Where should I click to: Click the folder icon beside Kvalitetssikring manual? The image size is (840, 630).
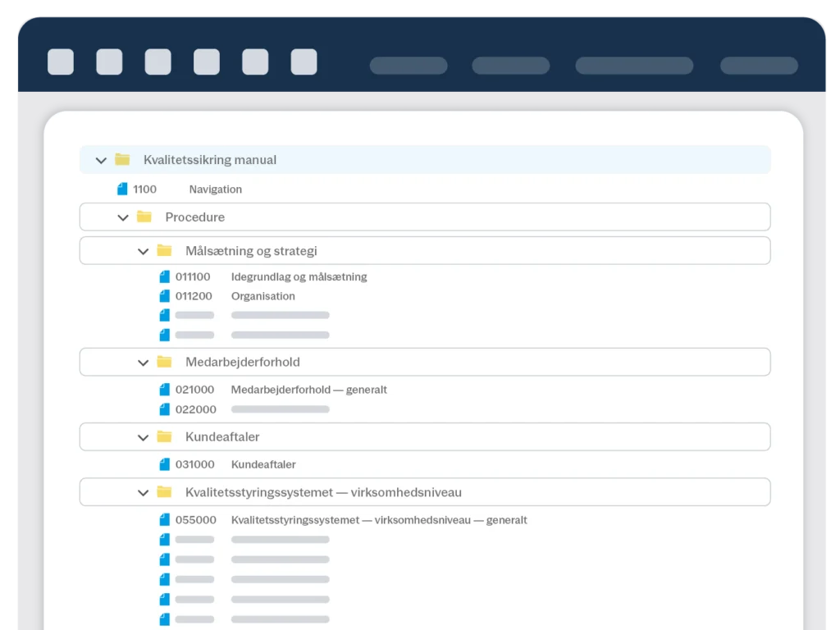(x=122, y=160)
